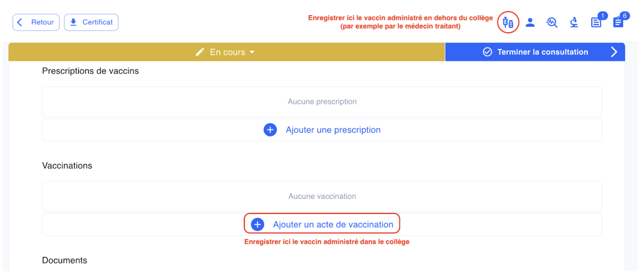Viewport: 644px width, 275px height.
Task: Click plus icon beside Ajouter un acte de vaccination
Action: coord(257,224)
